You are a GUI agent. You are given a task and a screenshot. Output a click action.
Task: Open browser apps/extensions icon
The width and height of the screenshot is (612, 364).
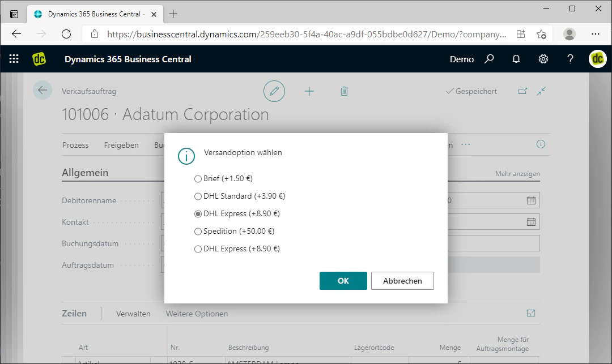pos(521,34)
